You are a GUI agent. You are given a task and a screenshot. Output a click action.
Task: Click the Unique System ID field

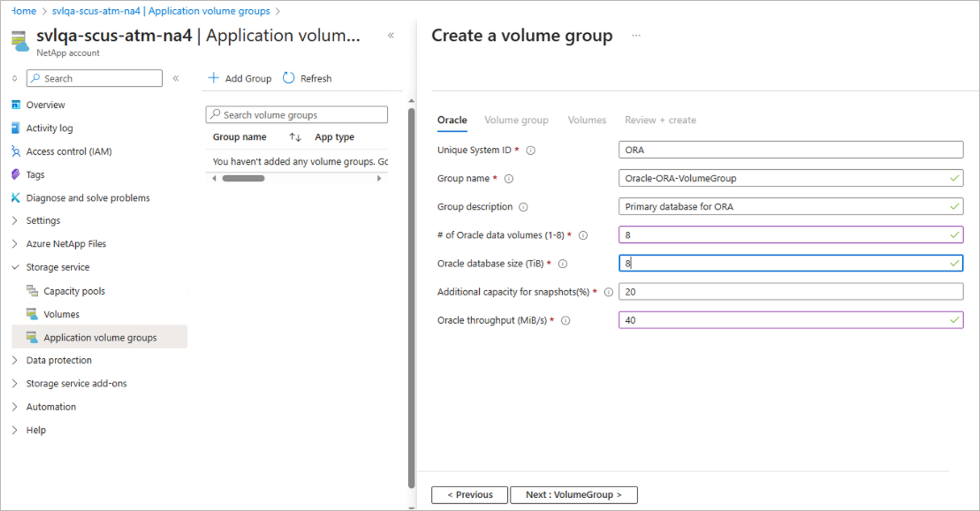[791, 150]
